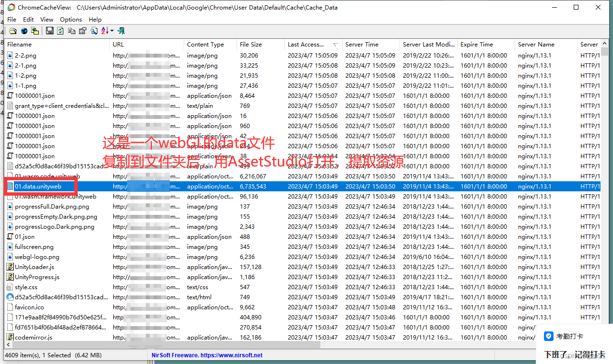613x364 pixels.
Task: Click the file icon of 1-1.png
Action: tap(10, 85)
